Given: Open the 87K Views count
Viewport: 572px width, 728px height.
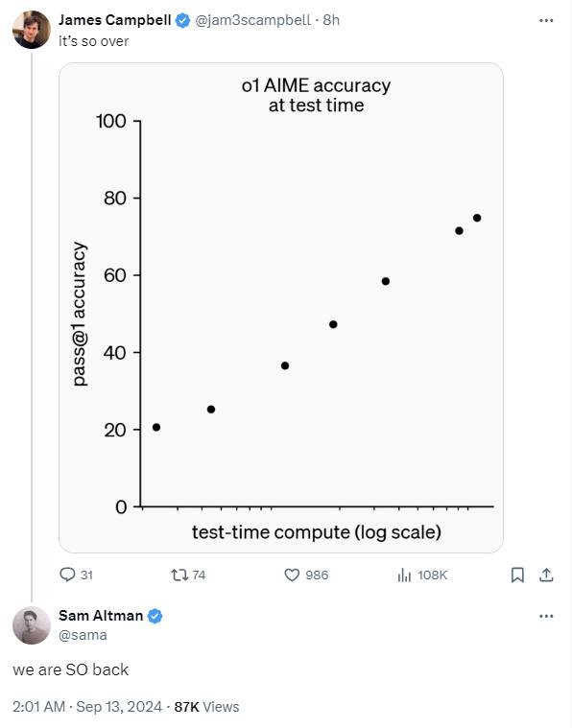Looking at the screenshot, I should click(206, 707).
